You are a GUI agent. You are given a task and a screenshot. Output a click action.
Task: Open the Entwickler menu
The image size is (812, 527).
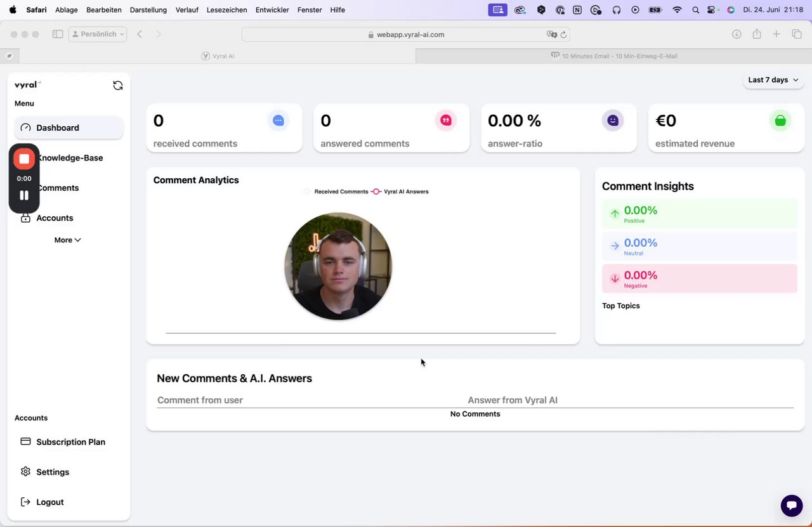click(x=272, y=10)
